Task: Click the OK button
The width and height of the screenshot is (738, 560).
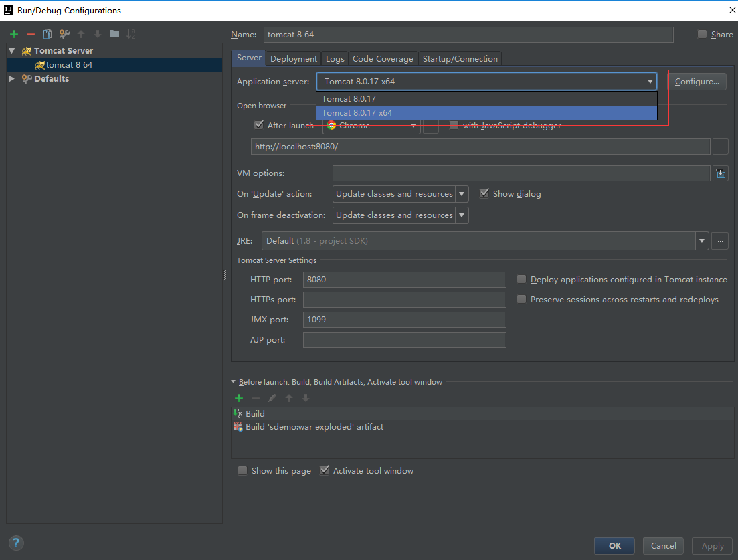Action: click(614, 545)
